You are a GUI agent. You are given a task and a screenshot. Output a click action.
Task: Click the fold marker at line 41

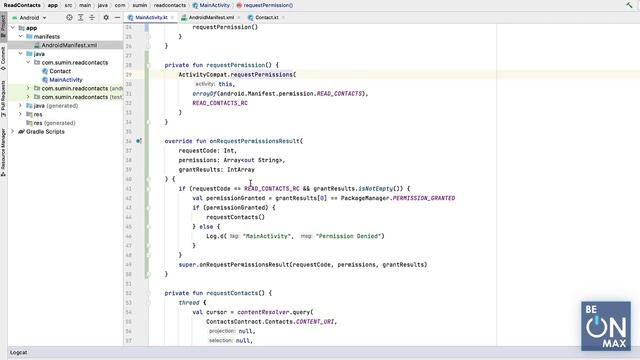coord(148,189)
